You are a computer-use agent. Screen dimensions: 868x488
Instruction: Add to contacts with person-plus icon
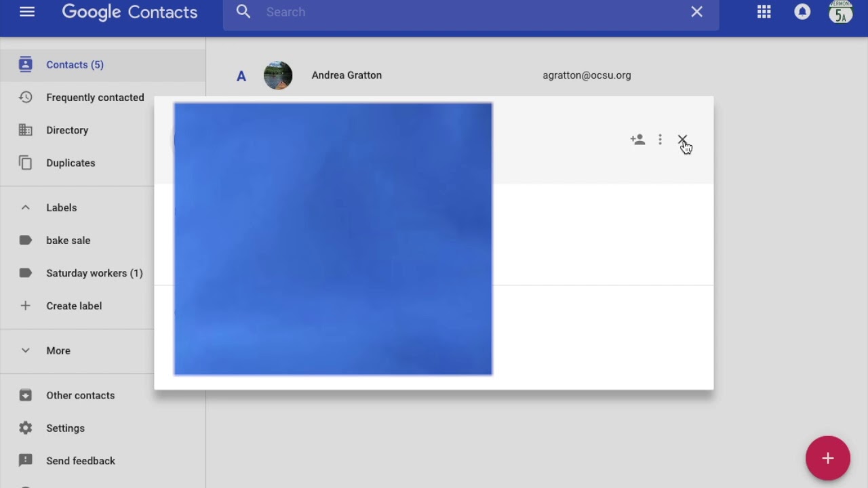(x=637, y=140)
